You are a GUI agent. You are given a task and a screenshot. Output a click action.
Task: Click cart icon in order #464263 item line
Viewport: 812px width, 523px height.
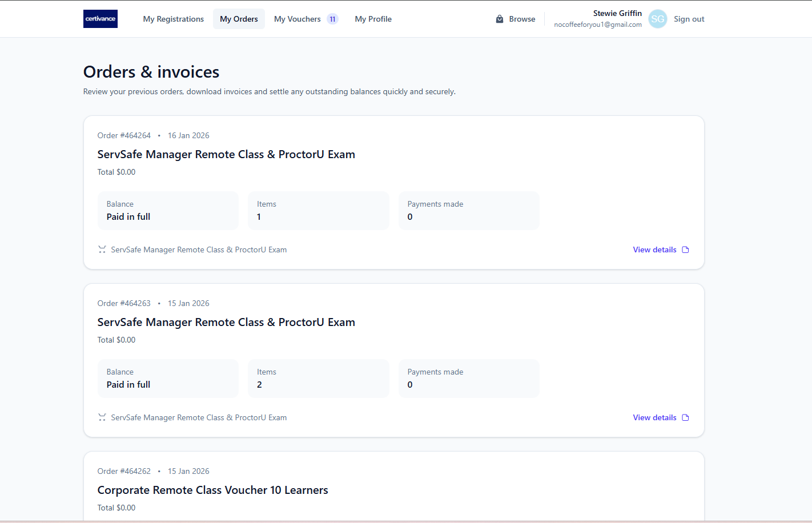pos(102,417)
